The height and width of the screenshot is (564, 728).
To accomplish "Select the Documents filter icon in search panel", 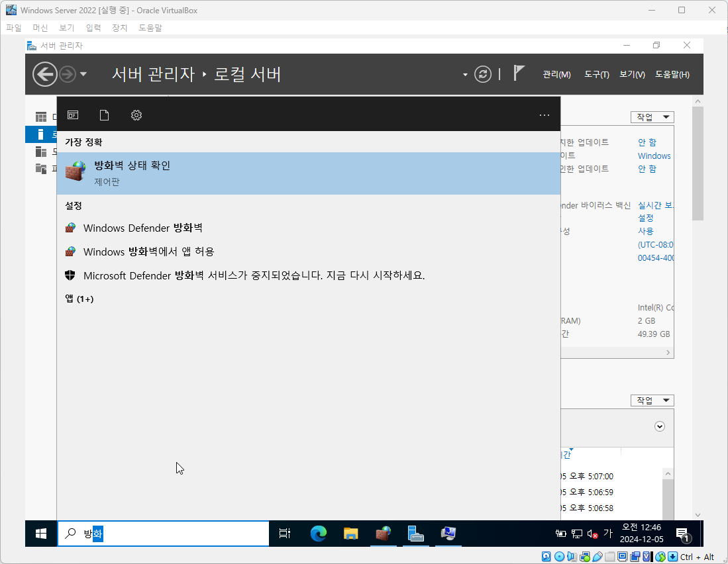I will pos(104,115).
